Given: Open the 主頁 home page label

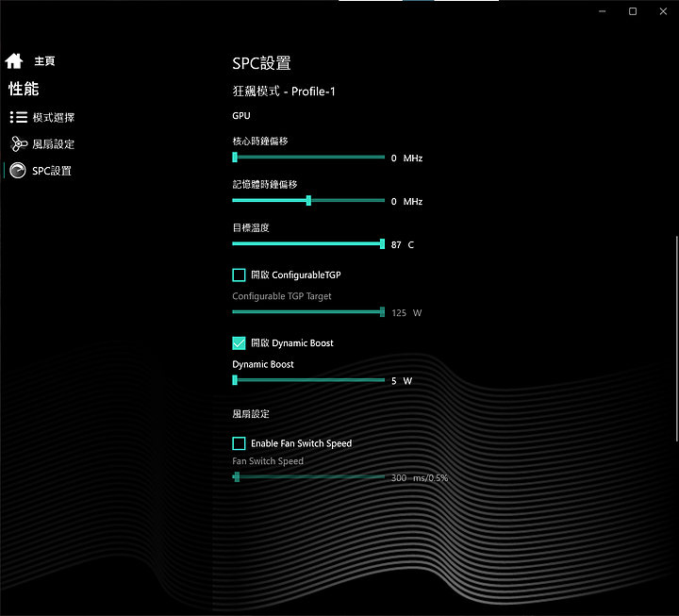Looking at the screenshot, I should (x=44, y=61).
